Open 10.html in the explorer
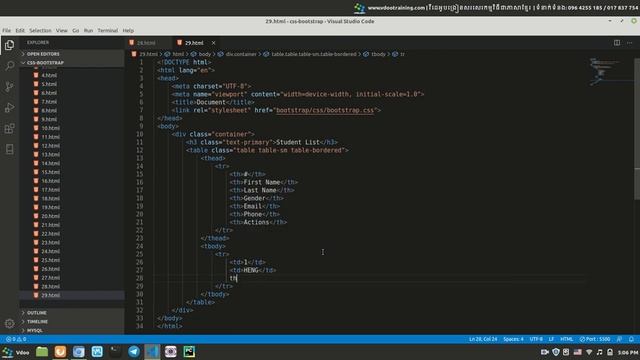The height and width of the screenshot is (360, 640). click(x=50, y=128)
